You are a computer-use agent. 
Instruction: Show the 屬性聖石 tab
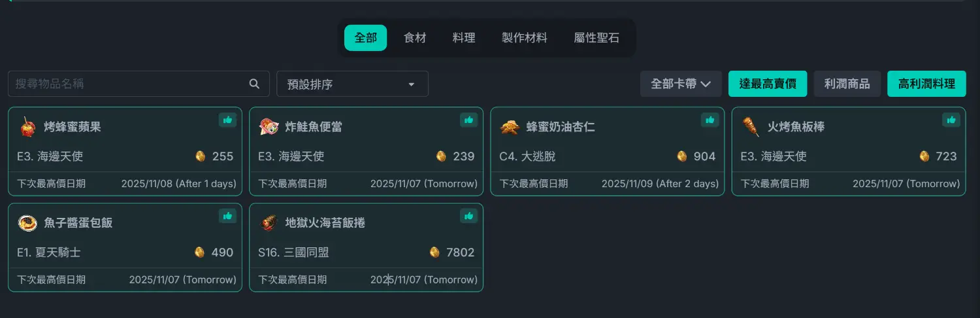pos(596,38)
